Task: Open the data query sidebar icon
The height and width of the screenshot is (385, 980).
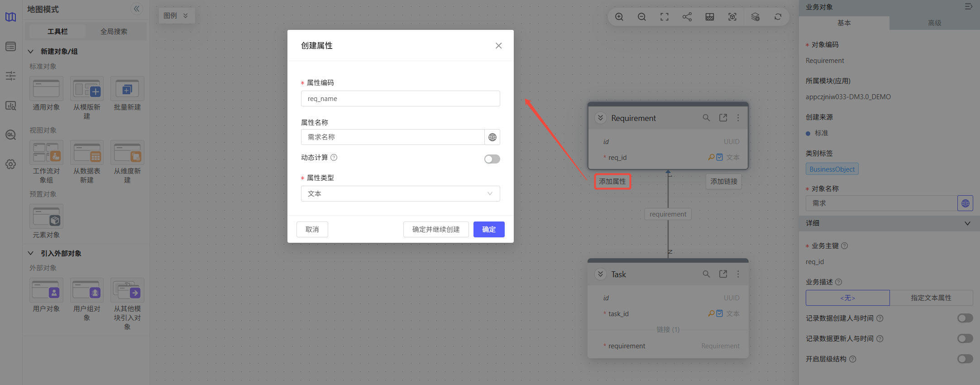Action: point(10,135)
